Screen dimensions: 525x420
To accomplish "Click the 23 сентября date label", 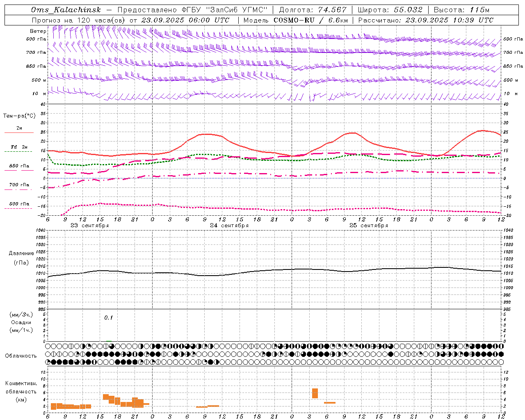I will tap(90, 226).
